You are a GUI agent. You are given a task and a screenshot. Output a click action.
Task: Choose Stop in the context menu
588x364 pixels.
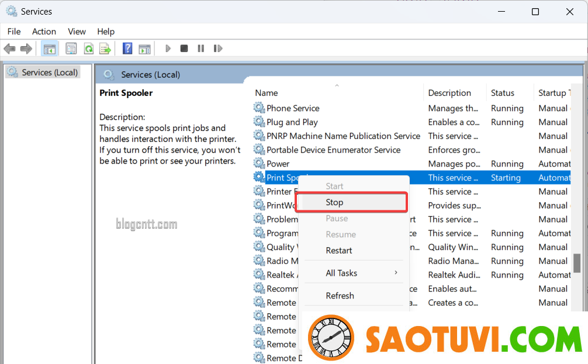(351, 202)
